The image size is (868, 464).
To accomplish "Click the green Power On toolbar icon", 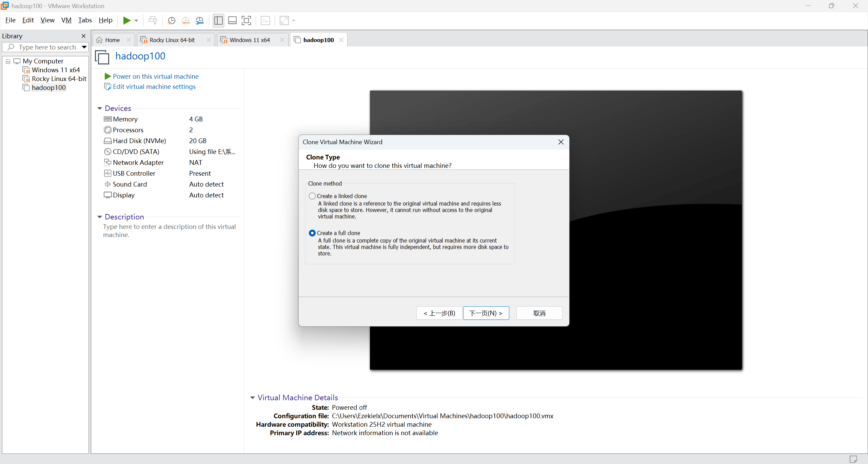I will 127,21.
